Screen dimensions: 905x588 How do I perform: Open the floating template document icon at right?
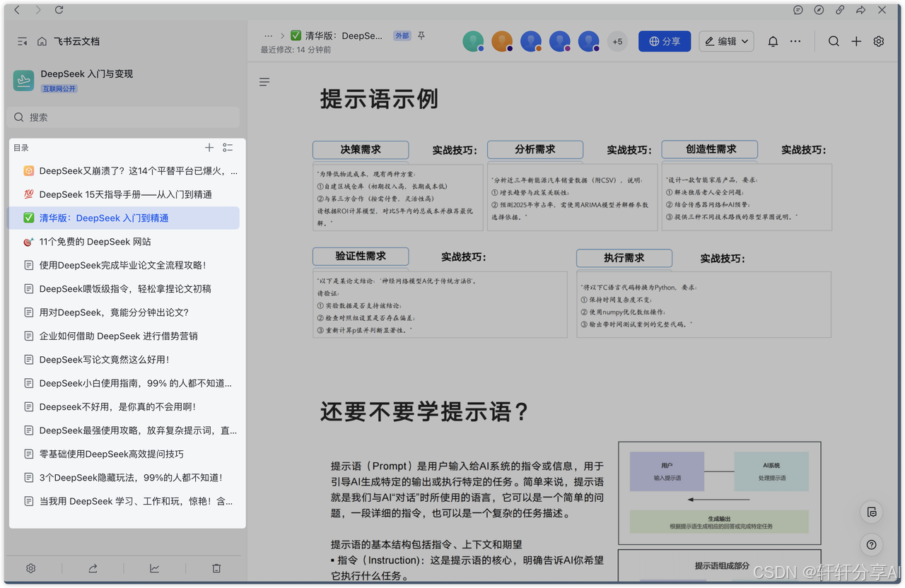[872, 512]
